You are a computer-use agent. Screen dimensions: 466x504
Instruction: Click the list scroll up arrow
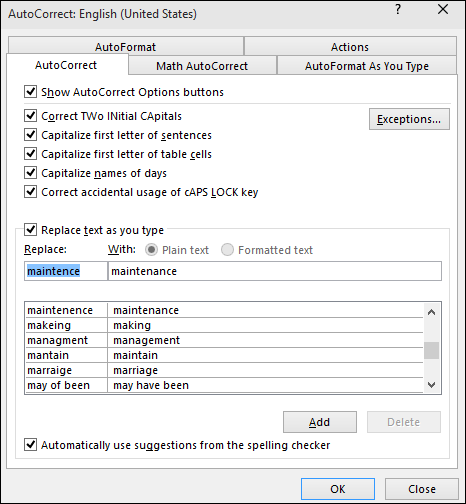pos(432,312)
